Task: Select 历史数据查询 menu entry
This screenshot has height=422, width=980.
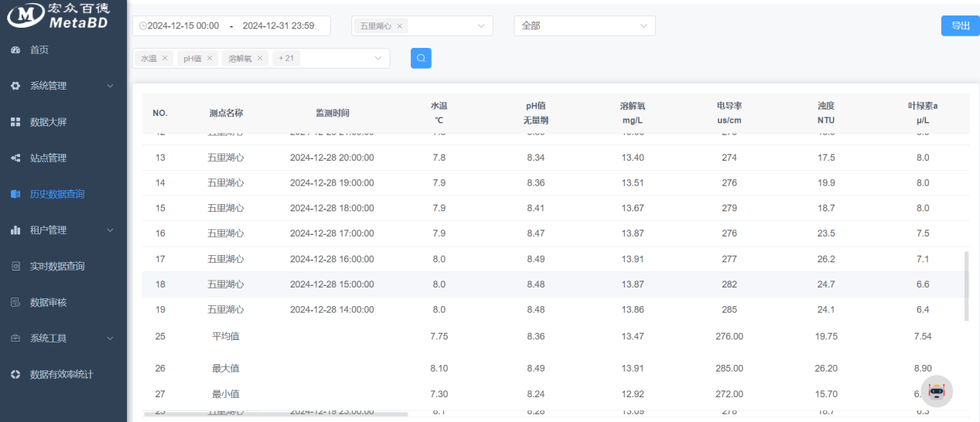Action: click(x=57, y=194)
